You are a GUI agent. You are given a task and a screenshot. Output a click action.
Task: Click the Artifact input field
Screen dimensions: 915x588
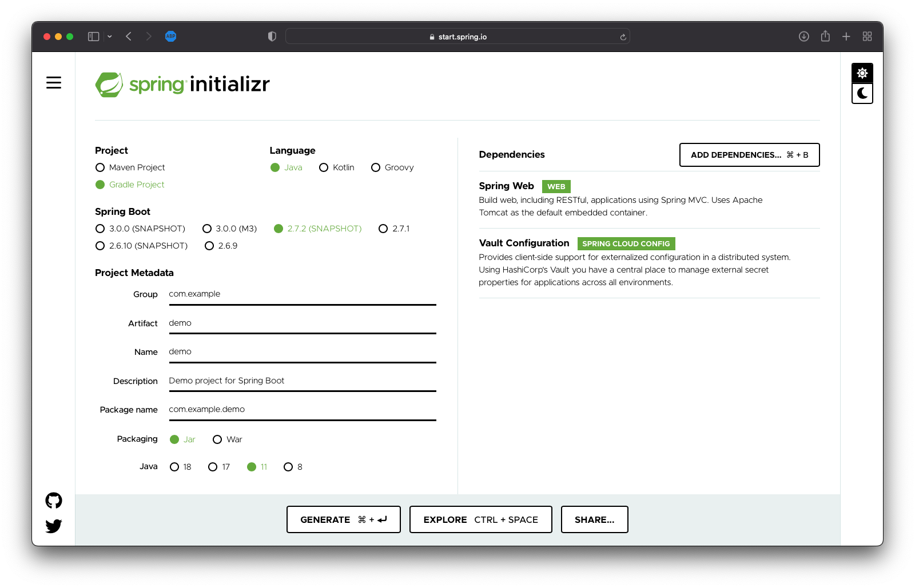pyautogui.click(x=303, y=323)
